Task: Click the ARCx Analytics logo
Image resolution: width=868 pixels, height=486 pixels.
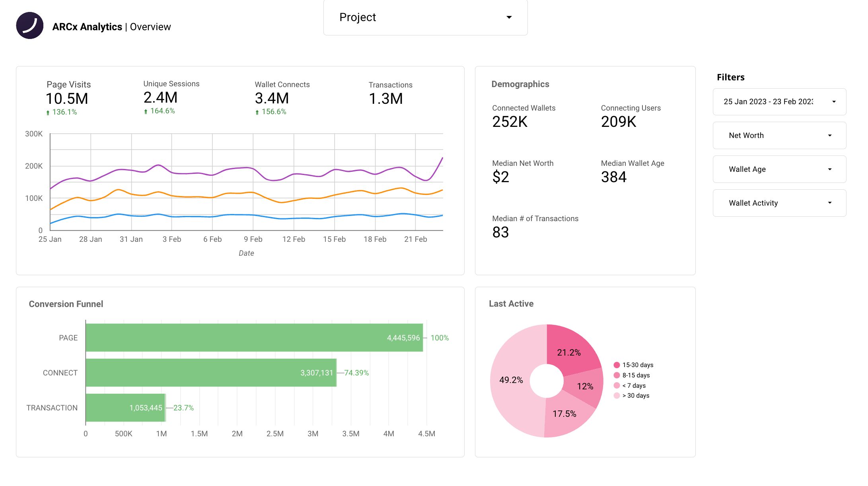Action: pyautogui.click(x=29, y=25)
